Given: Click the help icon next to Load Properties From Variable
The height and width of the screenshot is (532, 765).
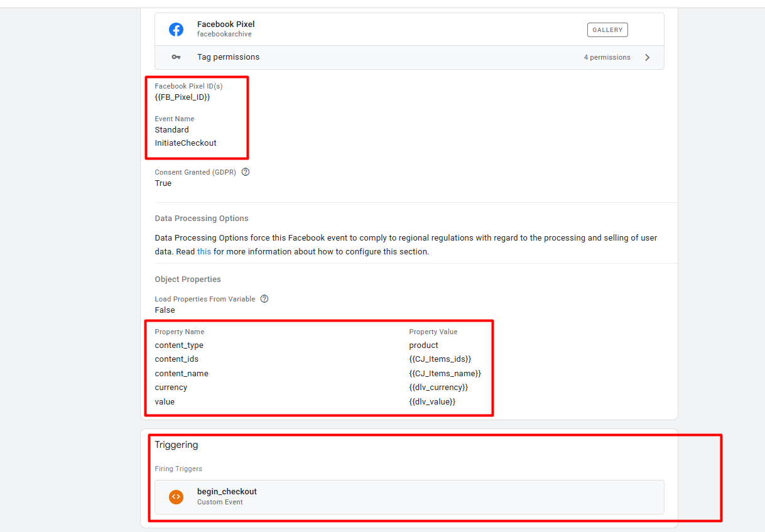Looking at the screenshot, I should click(x=264, y=299).
